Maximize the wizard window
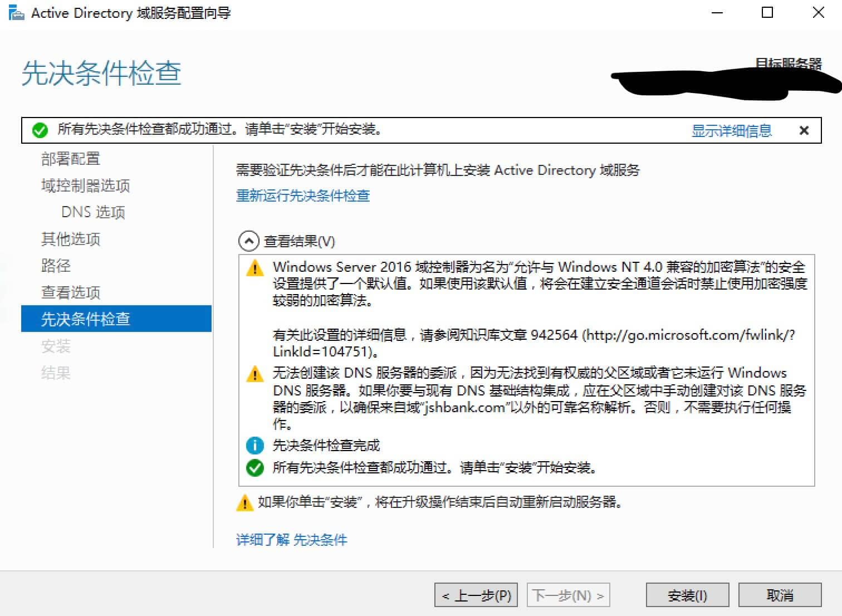The width and height of the screenshot is (842, 616). (x=767, y=13)
